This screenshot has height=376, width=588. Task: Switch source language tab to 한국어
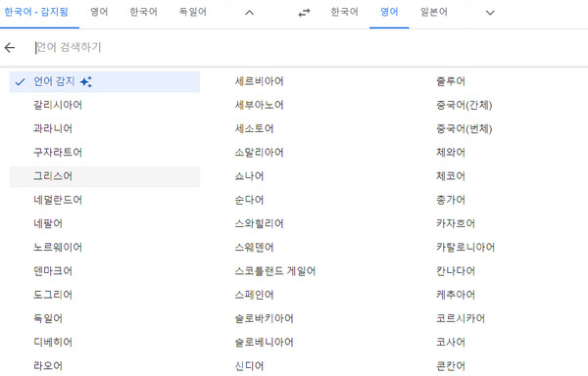coord(144,12)
